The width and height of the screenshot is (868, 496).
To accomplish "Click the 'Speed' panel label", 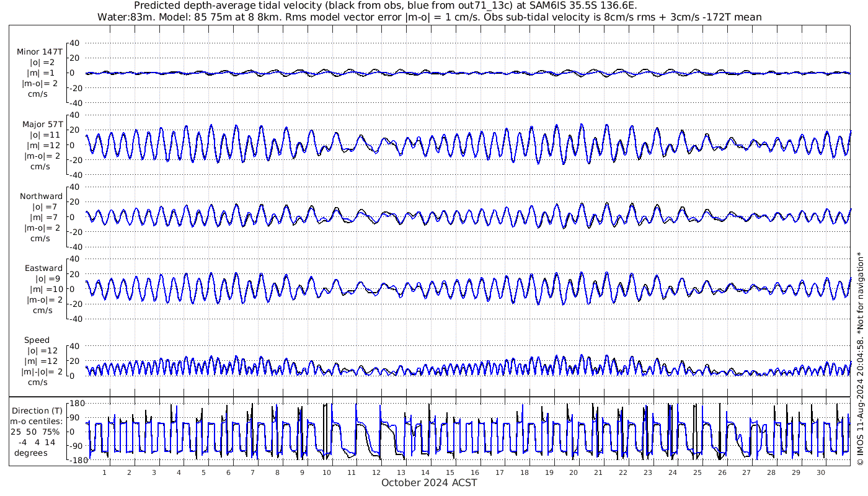I will (x=37, y=340).
